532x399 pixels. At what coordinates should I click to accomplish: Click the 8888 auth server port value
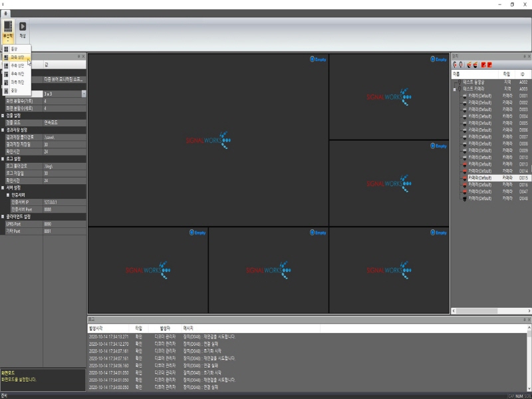point(65,209)
